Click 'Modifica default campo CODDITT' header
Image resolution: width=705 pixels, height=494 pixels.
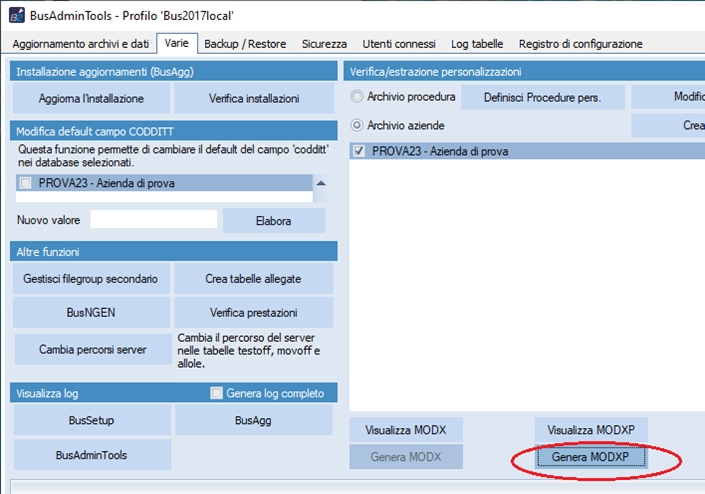(174, 131)
